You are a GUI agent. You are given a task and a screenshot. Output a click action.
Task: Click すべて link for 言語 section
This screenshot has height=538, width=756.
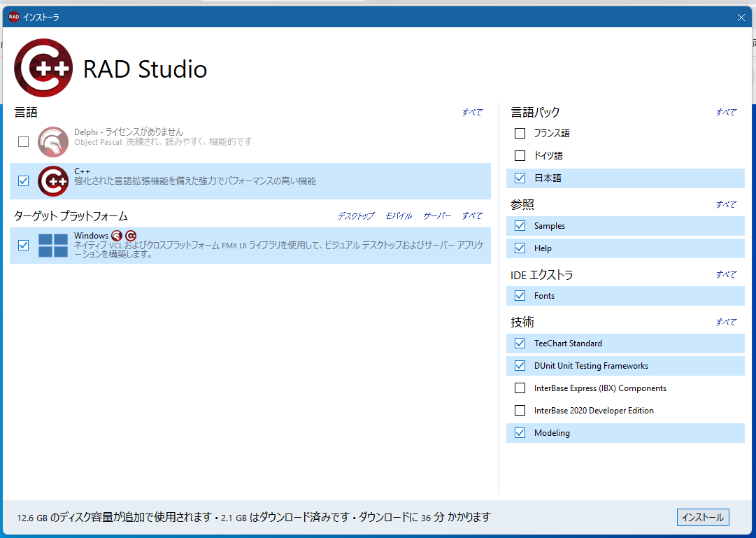473,112
